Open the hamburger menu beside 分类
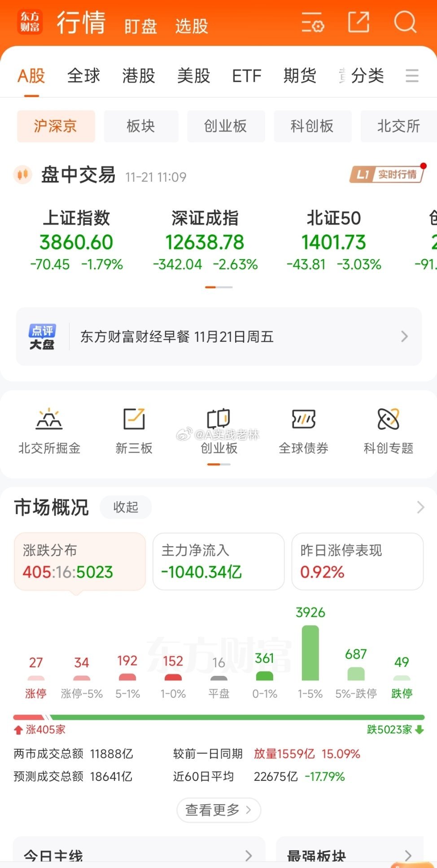The height and width of the screenshot is (868, 437). click(412, 75)
